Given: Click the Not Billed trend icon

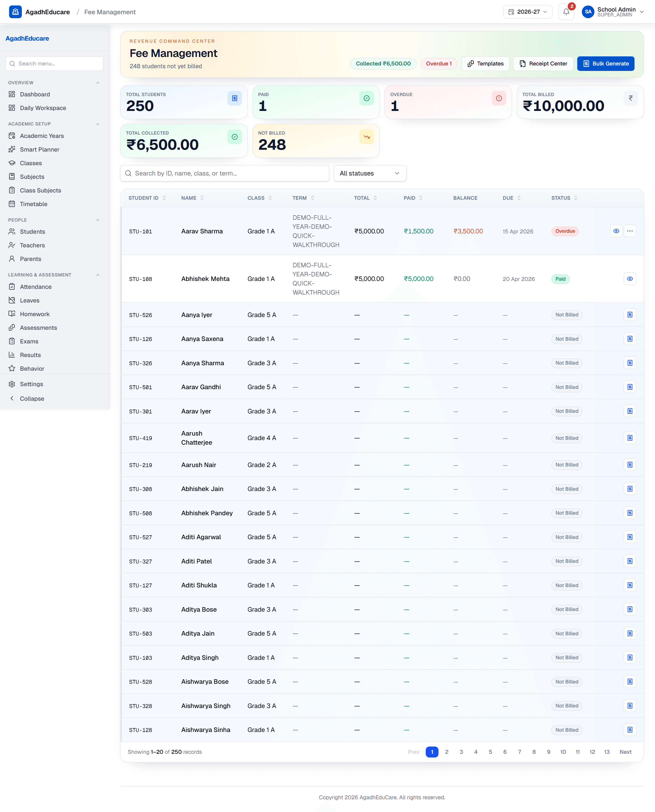Looking at the screenshot, I should [366, 137].
